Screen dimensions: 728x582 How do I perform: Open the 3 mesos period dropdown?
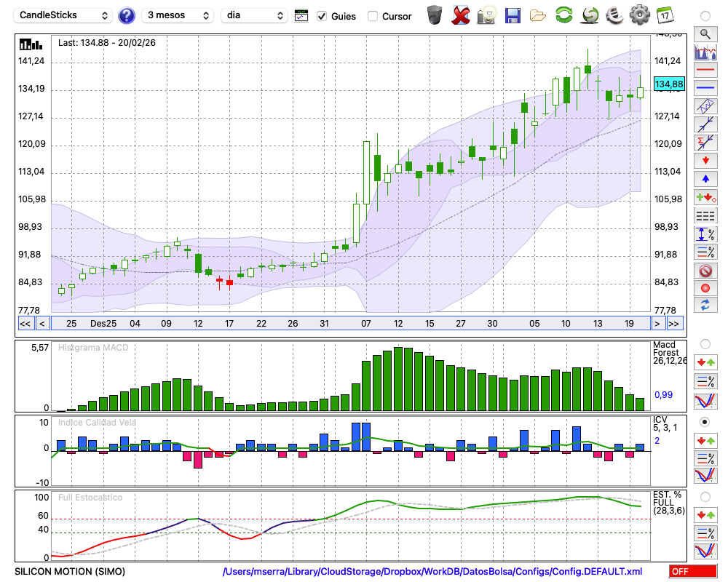coord(178,15)
